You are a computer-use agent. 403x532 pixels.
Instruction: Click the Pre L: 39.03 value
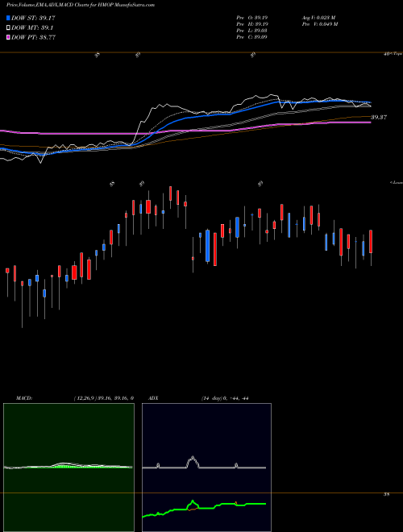click(251, 31)
